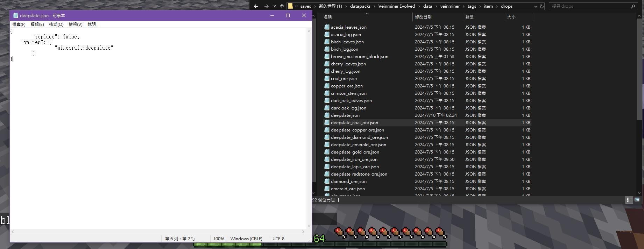Click Explorer file list scrollbar down arrow
The height and width of the screenshot is (249, 644).
pyautogui.click(x=639, y=193)
